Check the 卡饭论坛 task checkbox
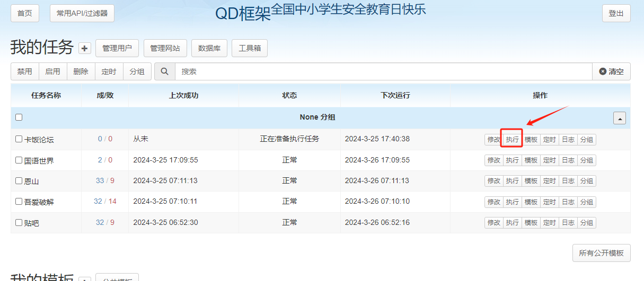The width and height of the screenshot is (644, 281). coord(19,139)
